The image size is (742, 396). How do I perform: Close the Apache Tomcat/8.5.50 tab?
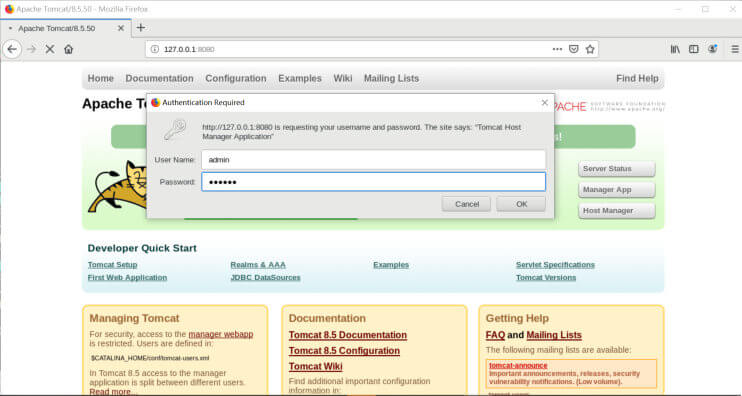click(x=121, y=28)
